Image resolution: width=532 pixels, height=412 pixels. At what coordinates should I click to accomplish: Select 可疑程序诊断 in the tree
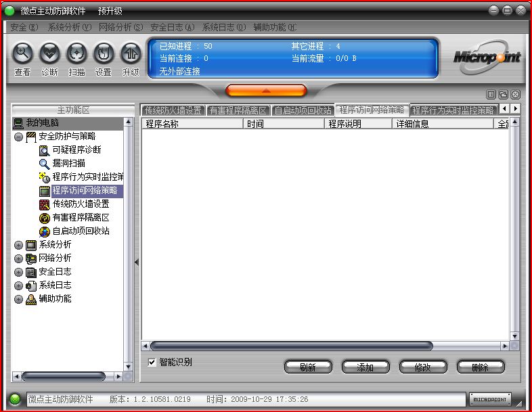76,150
